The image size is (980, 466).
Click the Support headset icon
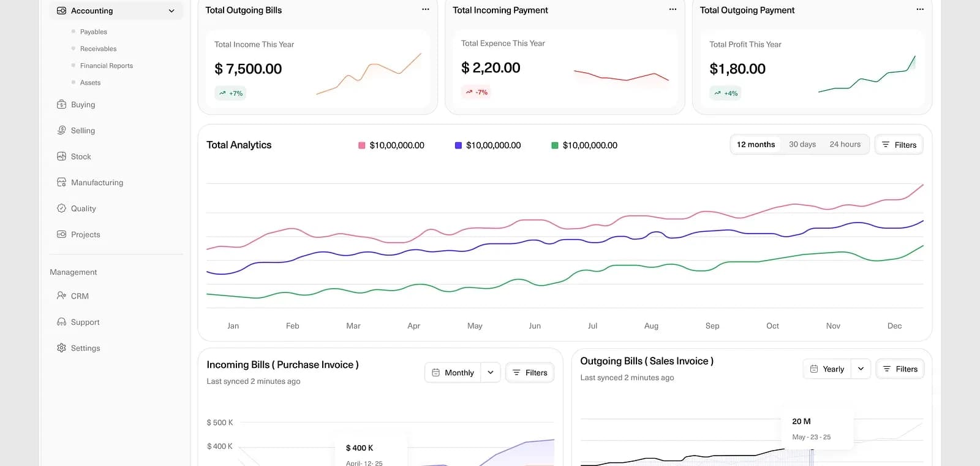(x=61, y=322)
